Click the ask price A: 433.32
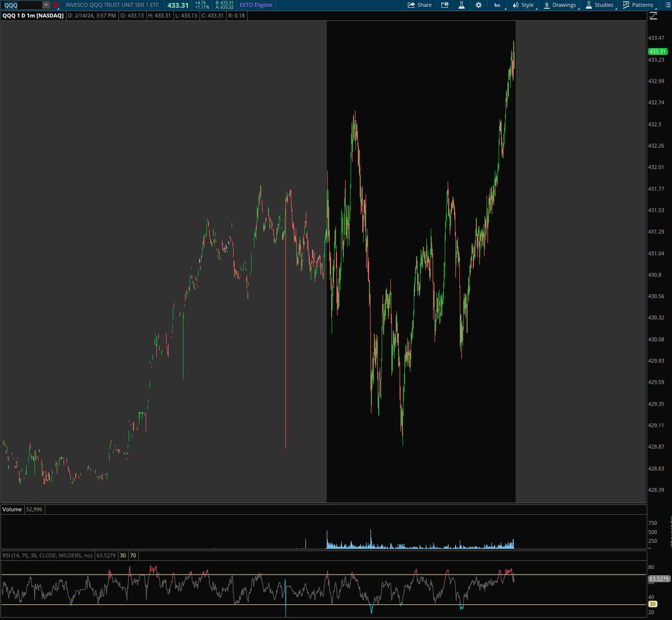This screenshot has width=672, height=620. (223, 7)
